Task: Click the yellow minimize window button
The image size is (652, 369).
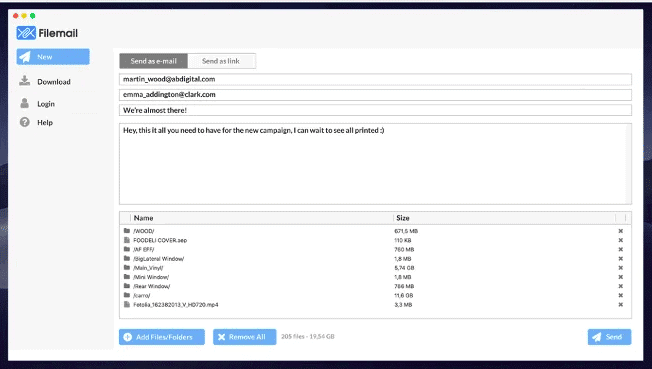Action: coord(24,16)
